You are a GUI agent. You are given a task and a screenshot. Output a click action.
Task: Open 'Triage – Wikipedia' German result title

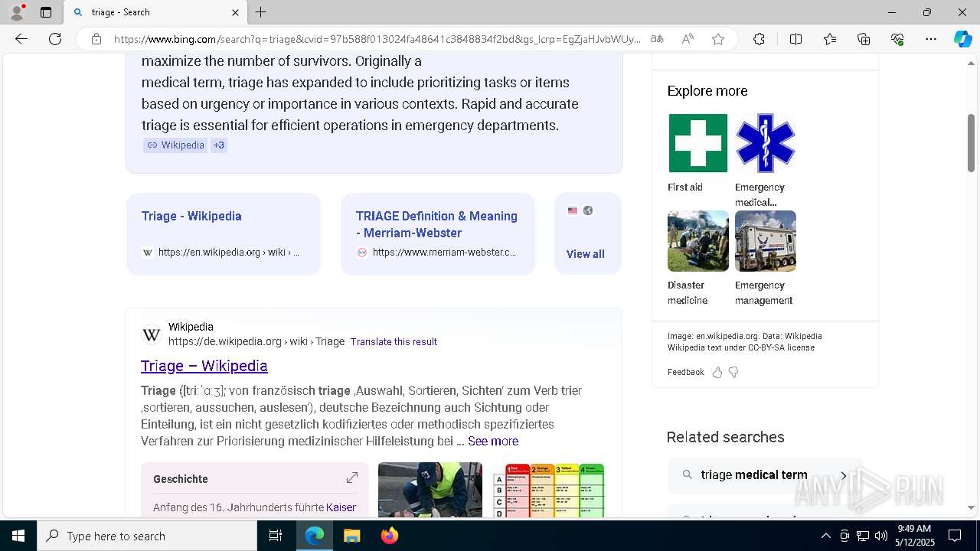pyautogui.click(x=204, y=366)
